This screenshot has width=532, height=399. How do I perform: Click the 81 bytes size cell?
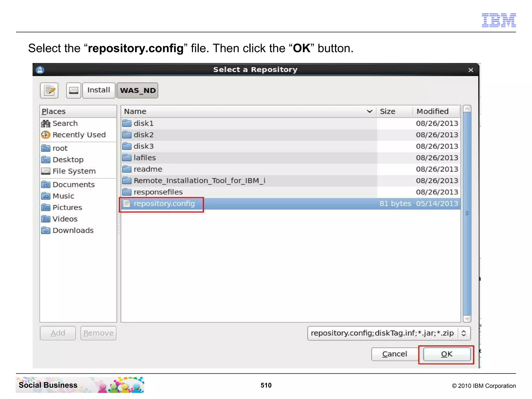pos(395,204)
